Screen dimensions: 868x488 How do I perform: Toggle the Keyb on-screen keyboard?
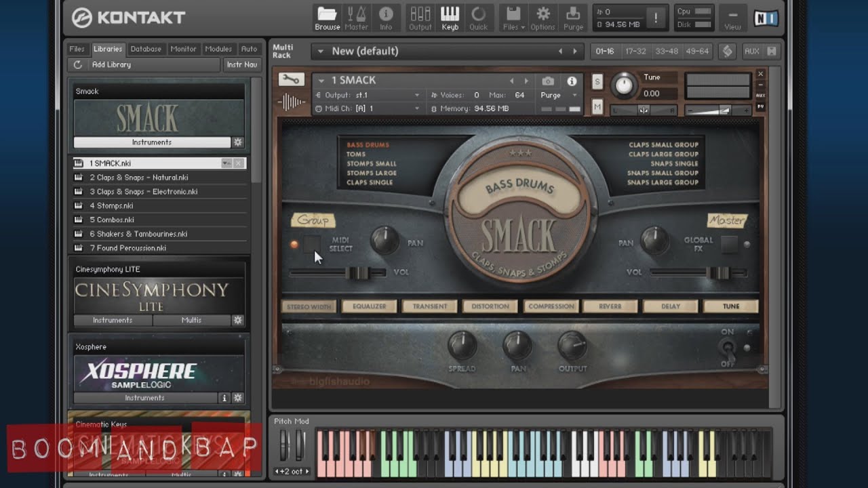click(x=450, y=18)
